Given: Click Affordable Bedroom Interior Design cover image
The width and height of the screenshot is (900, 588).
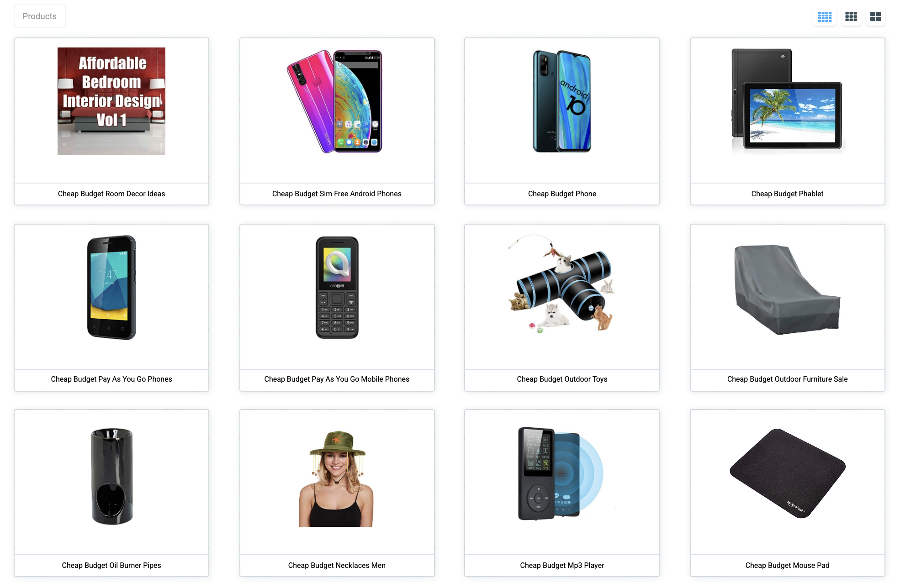Looking at the screenshot, I should 111,101.
